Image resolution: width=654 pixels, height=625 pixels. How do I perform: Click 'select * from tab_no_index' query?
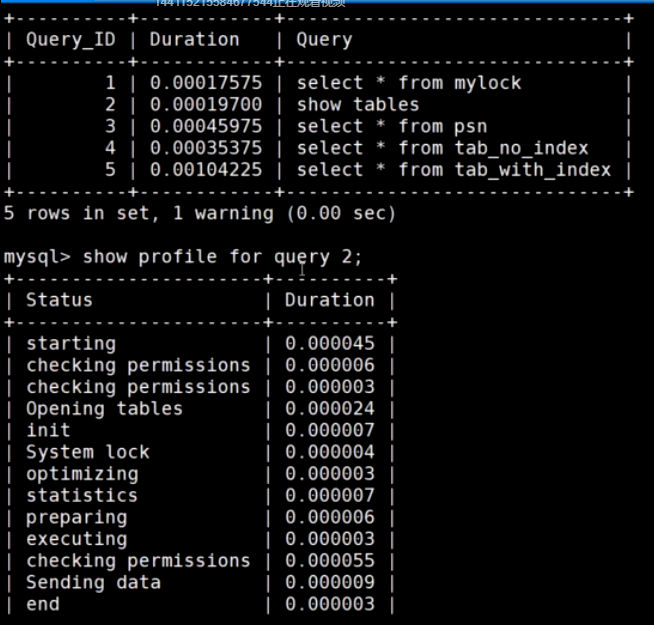click(x=442, y=149)
